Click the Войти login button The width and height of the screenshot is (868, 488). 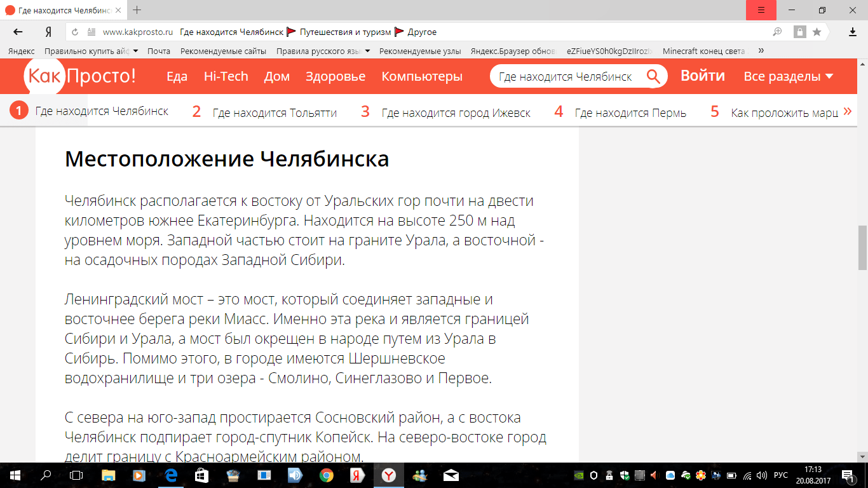(x=702, y=76)
